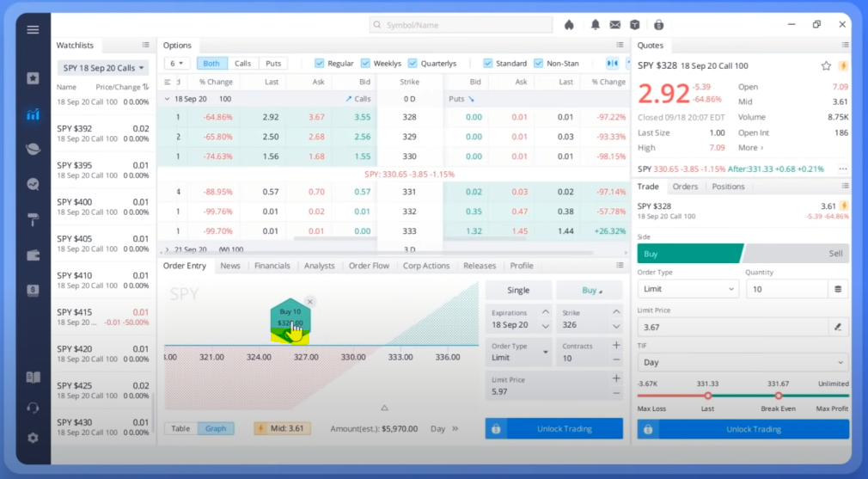868x479 pixels.
Task: Switch side to Sell
Action: click(x=796, y=254)
